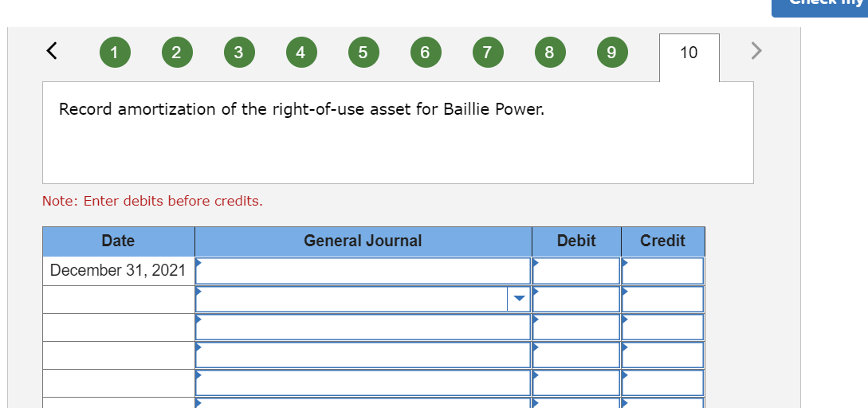
Task: Click the Date column header
Action: (119, 241)
